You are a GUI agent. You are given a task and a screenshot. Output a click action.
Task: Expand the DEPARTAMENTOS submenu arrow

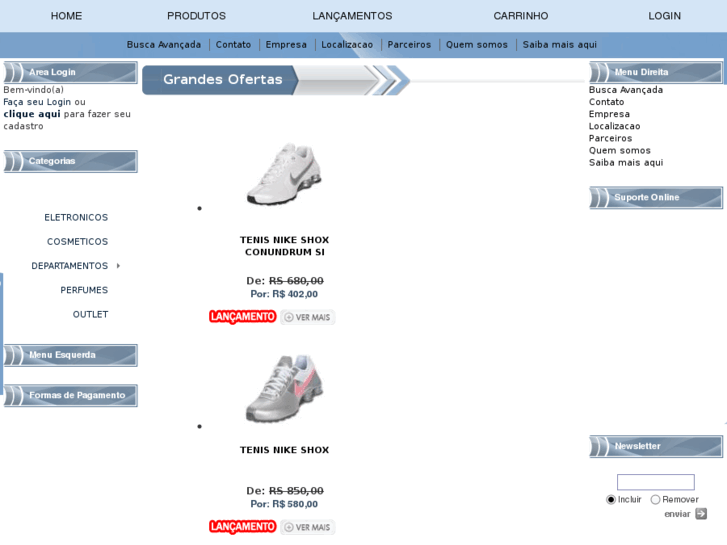tap(118, 266)
